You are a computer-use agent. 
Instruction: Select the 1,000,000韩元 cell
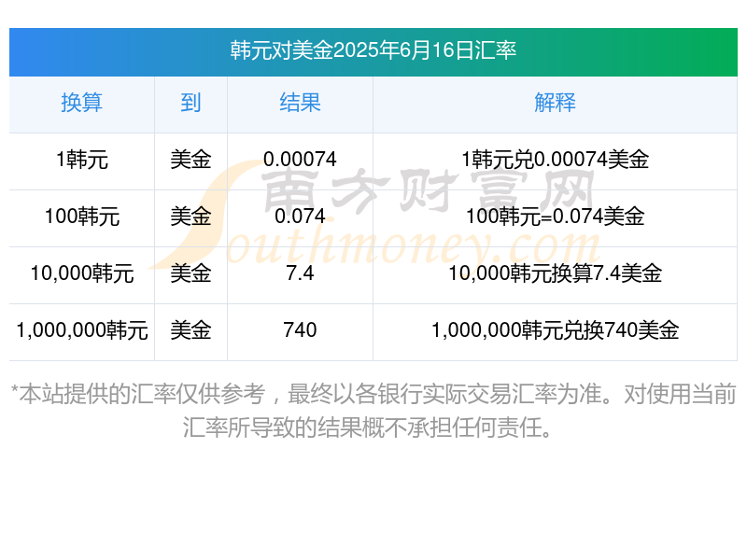point(81,330)
